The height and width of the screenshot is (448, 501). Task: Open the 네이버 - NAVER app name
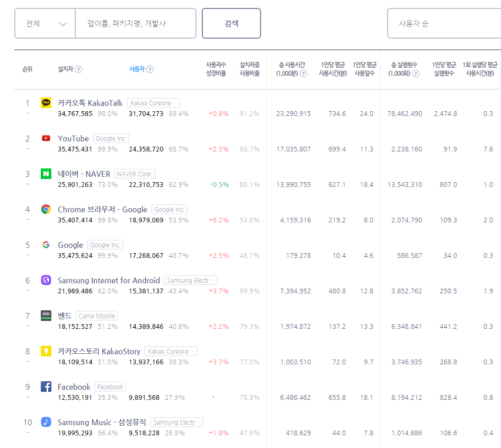pyautogui.click(x=84, y=174)
